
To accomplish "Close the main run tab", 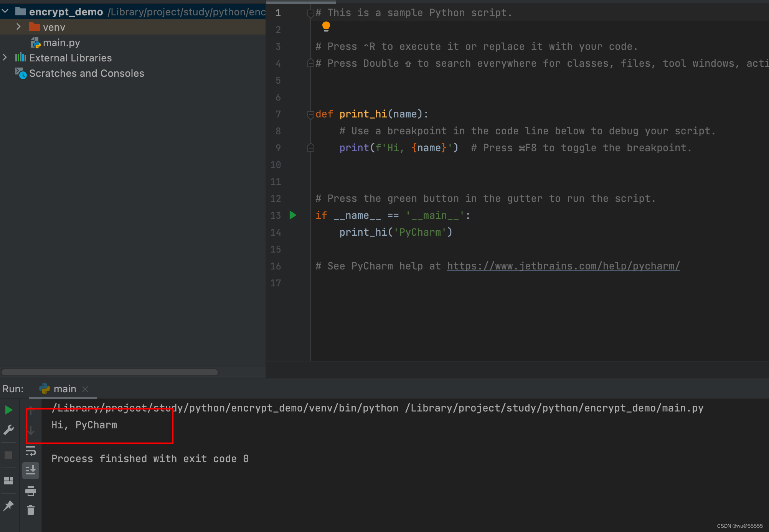I will [x=85, y=389].
